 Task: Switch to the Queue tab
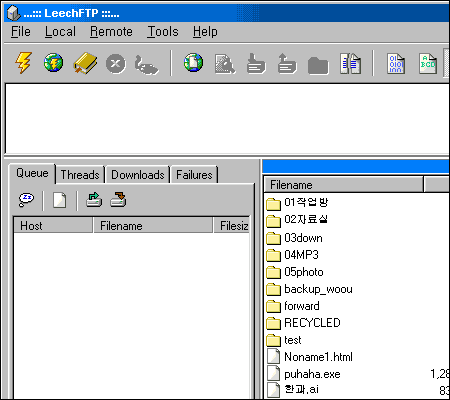point(32,173)
